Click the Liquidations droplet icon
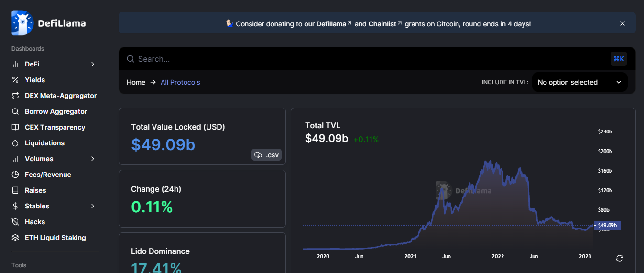Screen dimensions: 644x273 tap(15, 143)
